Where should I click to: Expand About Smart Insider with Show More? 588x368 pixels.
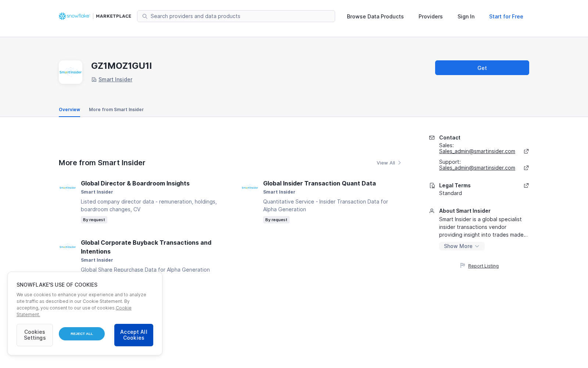(x=462, y=246)
